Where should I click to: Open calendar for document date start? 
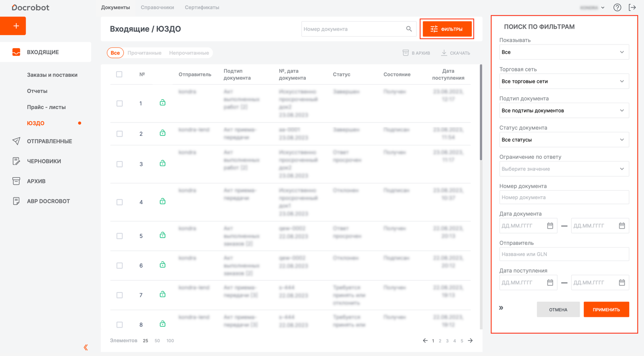pyautogui.click(x=550, y=226)
